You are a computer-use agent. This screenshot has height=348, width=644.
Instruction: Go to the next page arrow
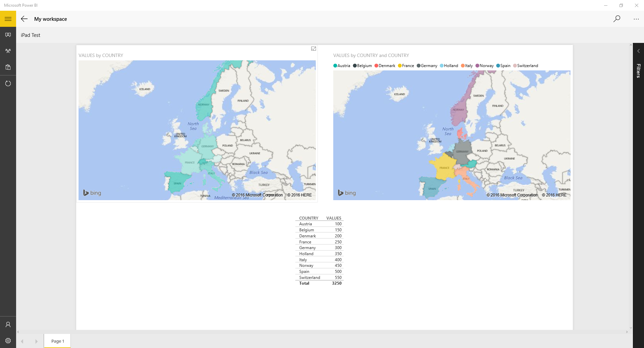point(36,341)
